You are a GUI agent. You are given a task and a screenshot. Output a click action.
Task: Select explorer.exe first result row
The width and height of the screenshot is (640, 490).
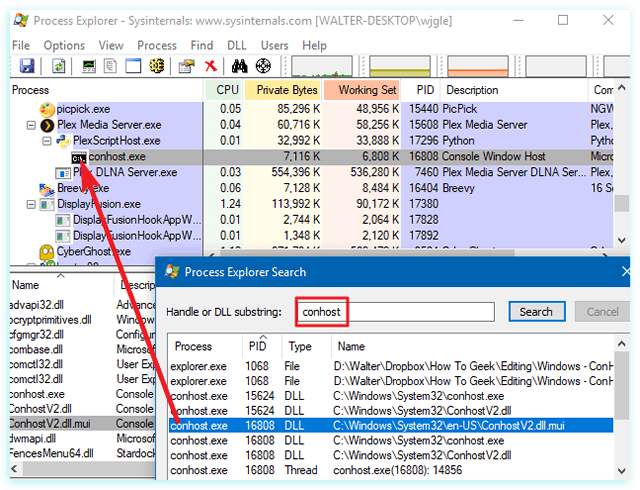391,366
